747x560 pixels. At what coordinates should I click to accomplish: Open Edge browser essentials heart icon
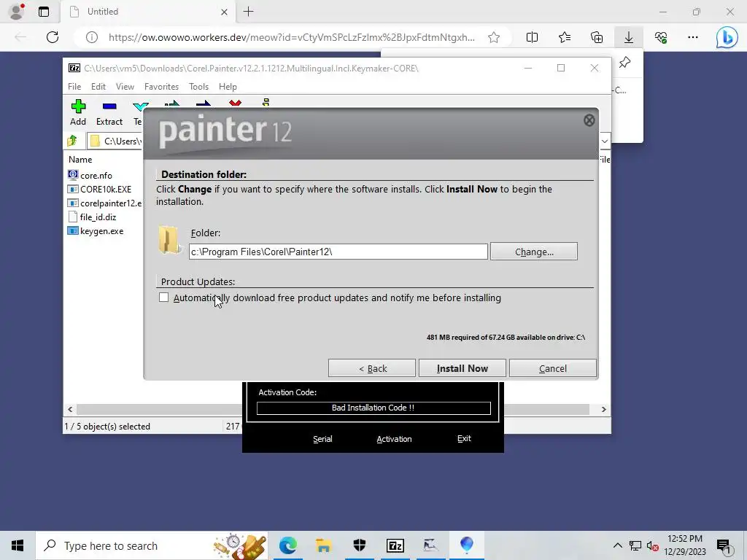(661, 37)
